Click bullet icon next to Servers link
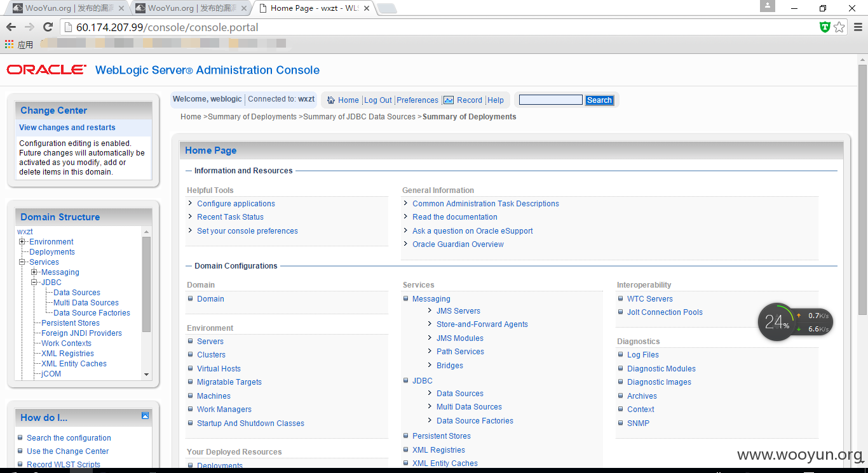The image size is (868, 473). [191, 341]
